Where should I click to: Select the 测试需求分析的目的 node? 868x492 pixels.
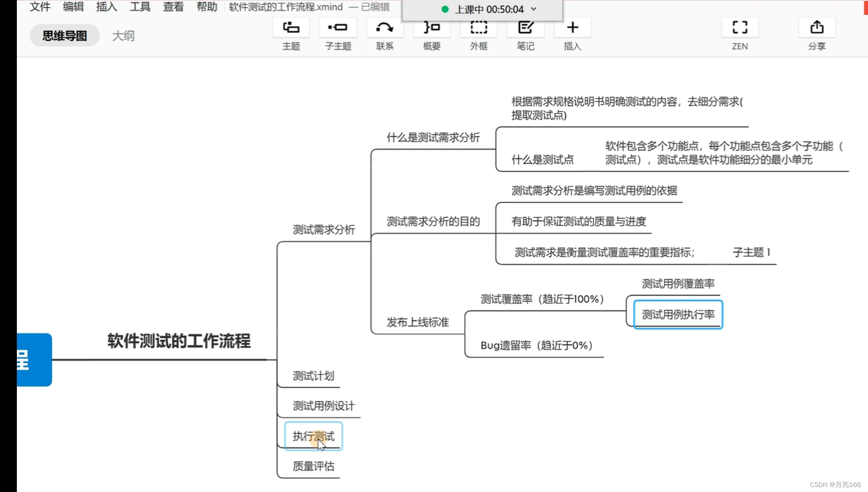tap(433, 221)
